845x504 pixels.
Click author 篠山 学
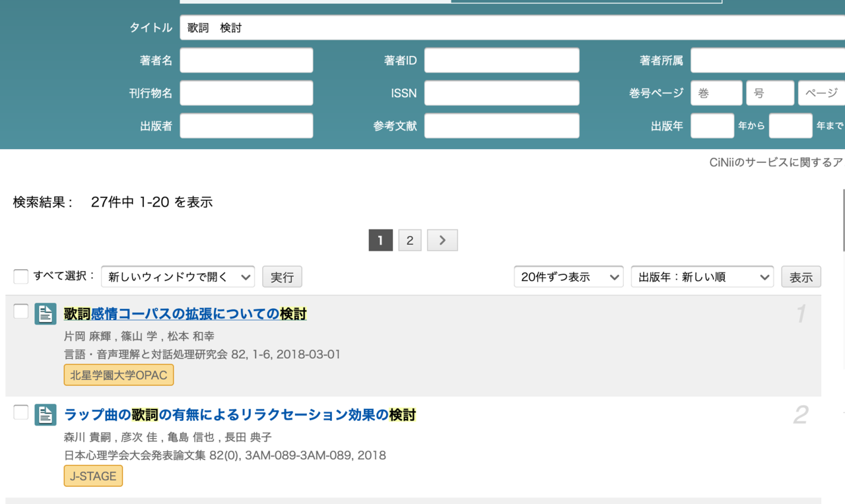pyautogui.click(x=140, y=336)
